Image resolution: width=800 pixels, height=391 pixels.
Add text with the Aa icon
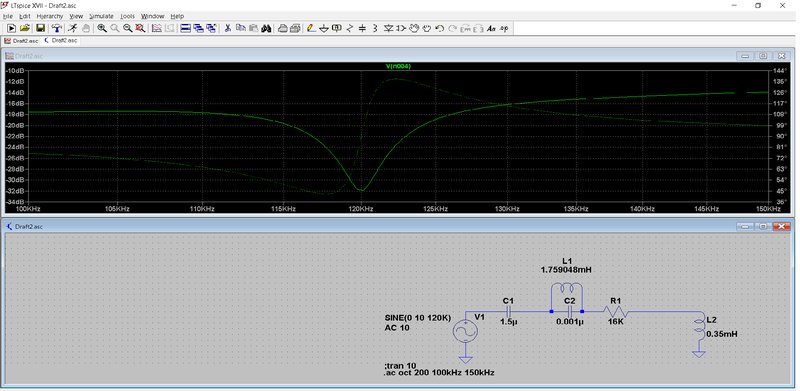coord(491,28)
